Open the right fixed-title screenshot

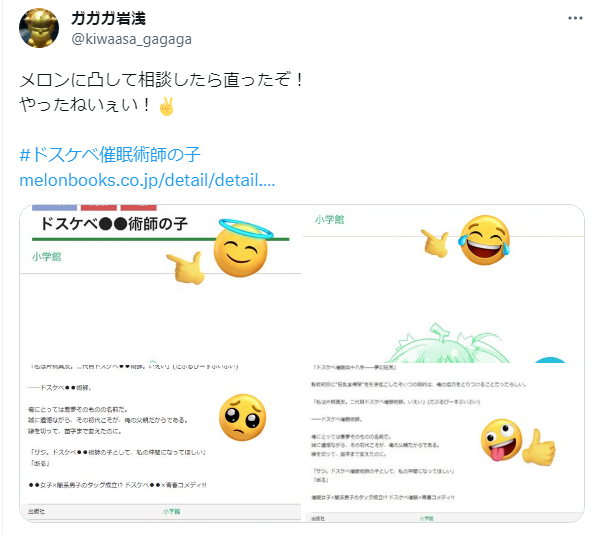443,363
